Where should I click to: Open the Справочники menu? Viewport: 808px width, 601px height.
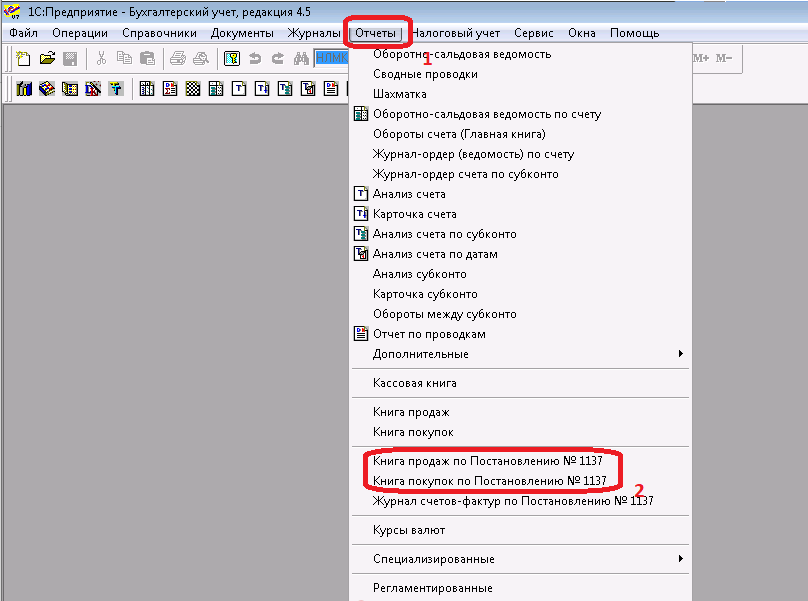159,33
